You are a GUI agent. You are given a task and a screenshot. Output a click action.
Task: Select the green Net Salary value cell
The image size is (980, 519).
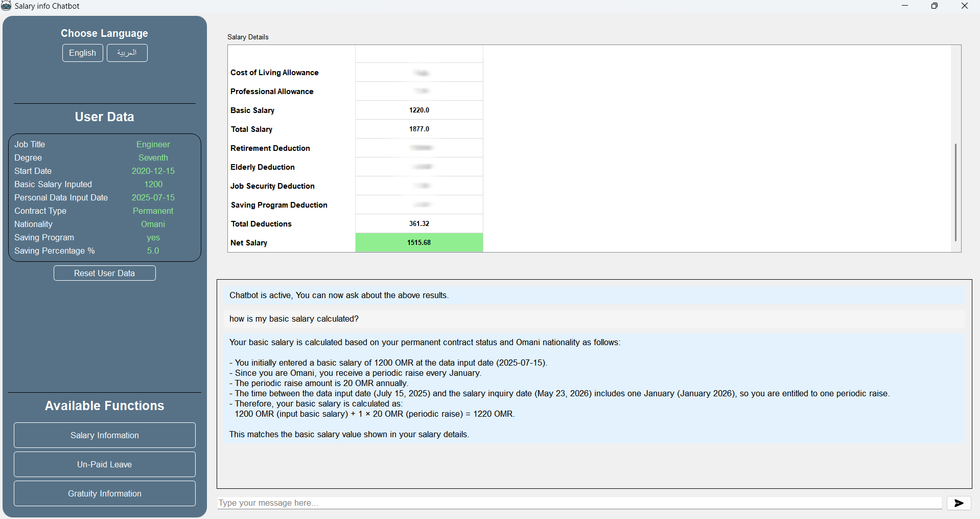click(419, 242)
